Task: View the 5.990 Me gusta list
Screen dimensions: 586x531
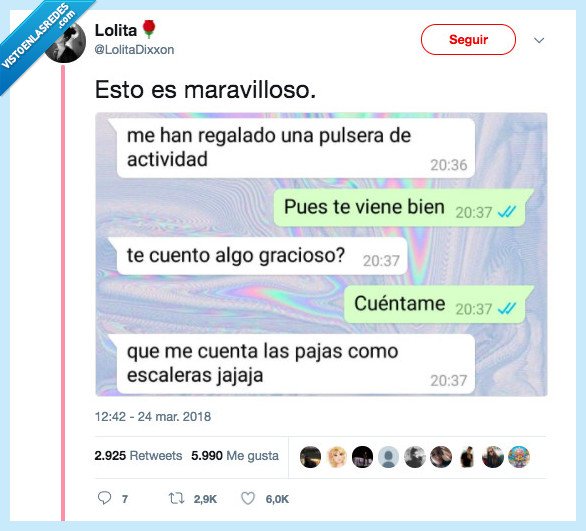Action: pos(235,456)
